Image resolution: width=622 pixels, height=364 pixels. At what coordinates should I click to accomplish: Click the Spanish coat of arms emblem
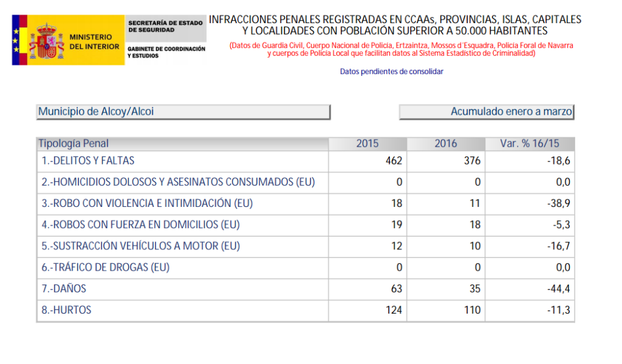point(47,41)
